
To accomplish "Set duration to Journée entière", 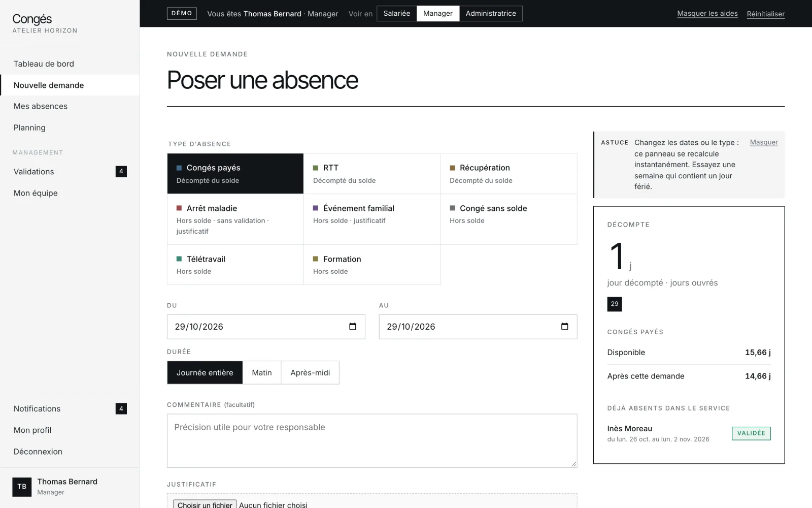I will 205,373.
